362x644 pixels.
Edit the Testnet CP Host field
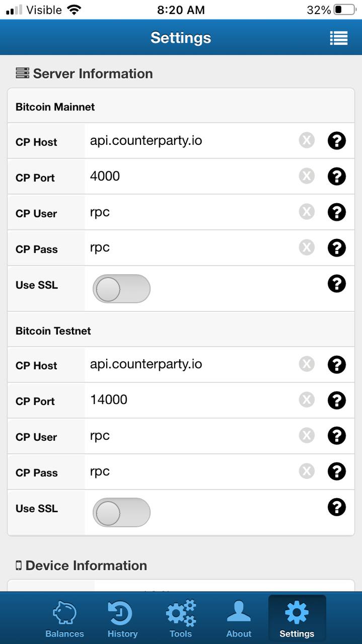click(x=191, y=365)
